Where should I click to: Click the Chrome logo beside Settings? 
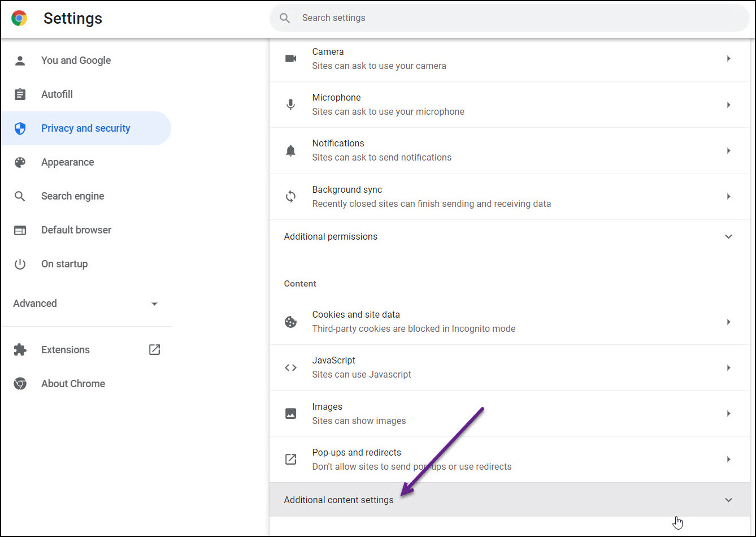tap(19, 19)
